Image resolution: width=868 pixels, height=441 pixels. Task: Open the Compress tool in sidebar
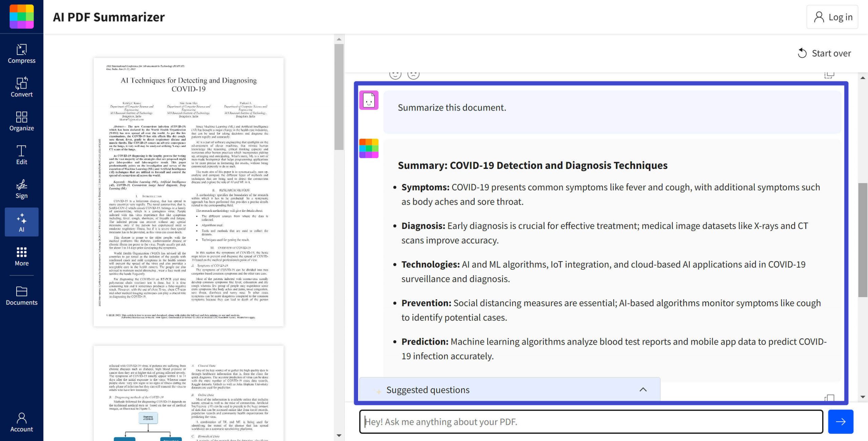click(x=21, y=54)
